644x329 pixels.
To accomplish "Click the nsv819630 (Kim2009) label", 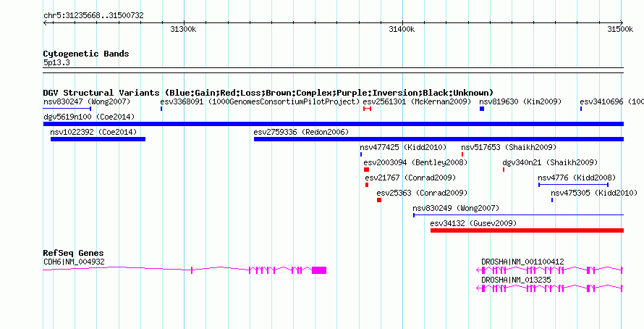I will [520, 101].
